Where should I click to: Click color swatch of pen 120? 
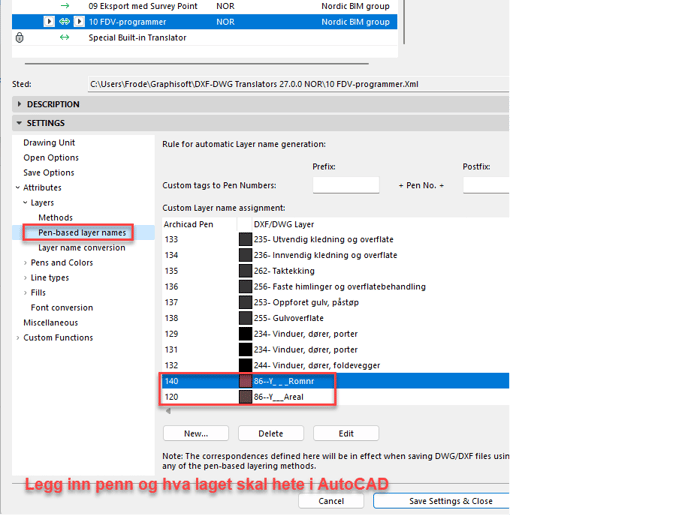245,397
